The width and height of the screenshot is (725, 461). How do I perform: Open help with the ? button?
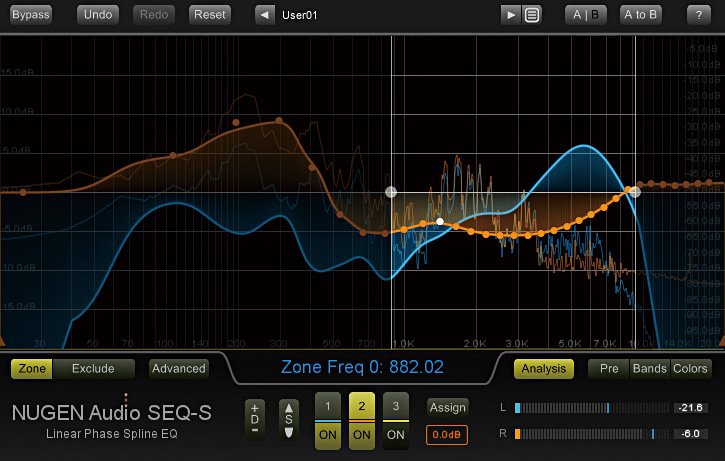(699, 15)
